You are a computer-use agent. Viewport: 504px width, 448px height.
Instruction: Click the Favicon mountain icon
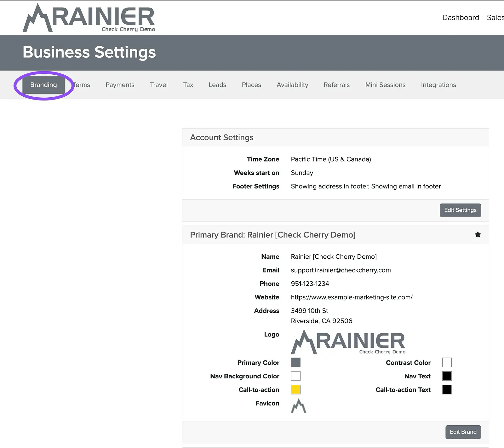[x=299, y=406]
